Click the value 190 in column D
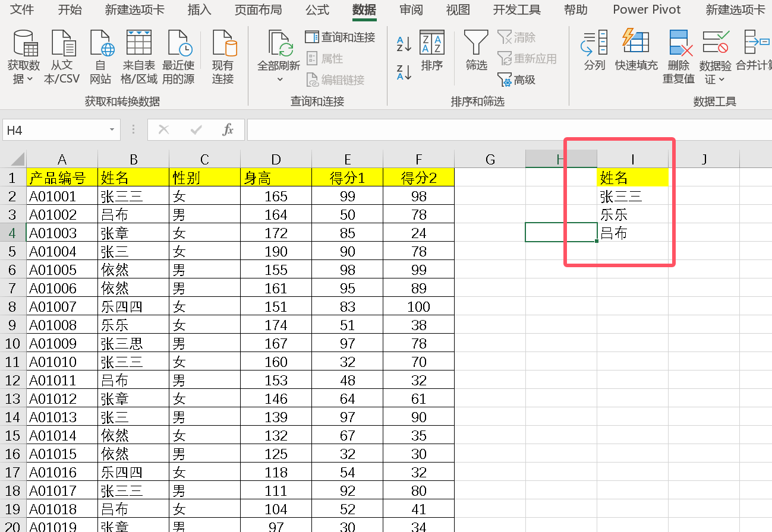 (276, 251)
